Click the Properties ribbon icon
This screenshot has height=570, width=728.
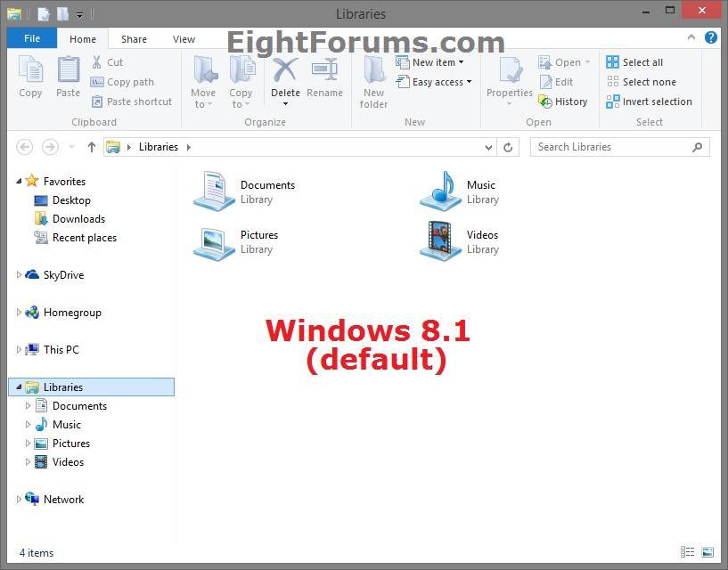510,70
